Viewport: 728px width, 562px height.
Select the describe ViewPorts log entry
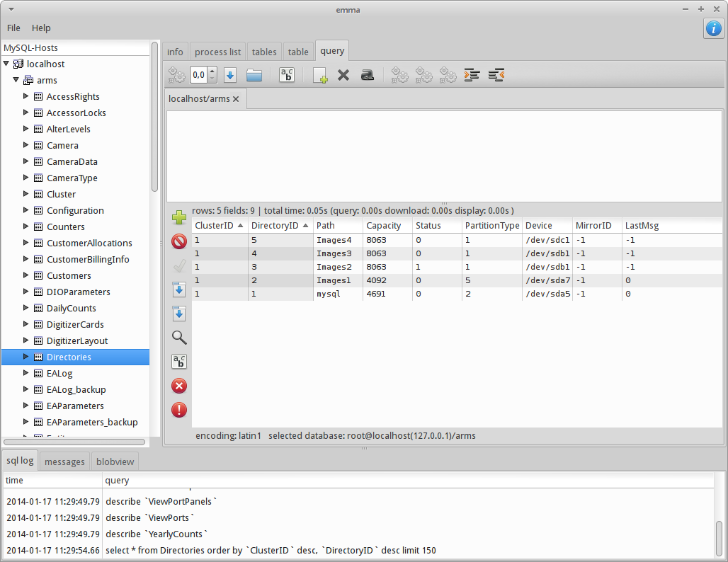coord(358,517)
